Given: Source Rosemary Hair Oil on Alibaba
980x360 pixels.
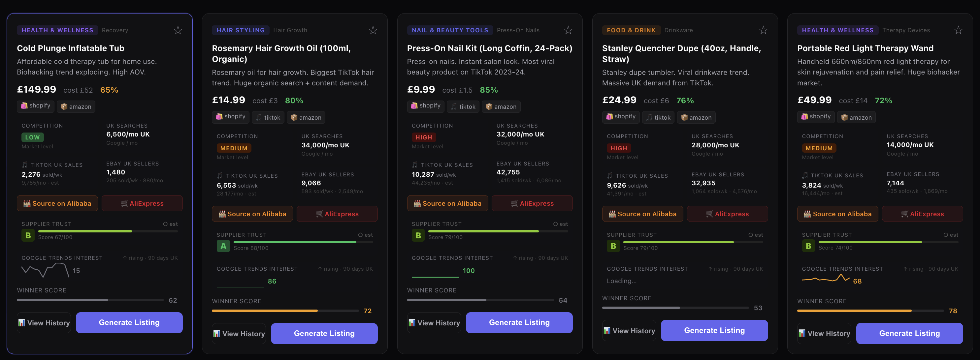Looking at the screenshot, I should (x=252, y=214).
